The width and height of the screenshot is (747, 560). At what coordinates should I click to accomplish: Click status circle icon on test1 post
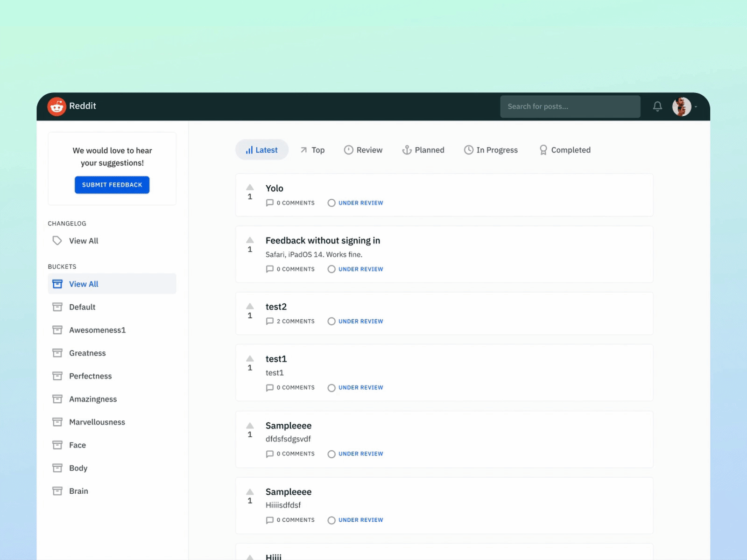(x=331, y=388)
